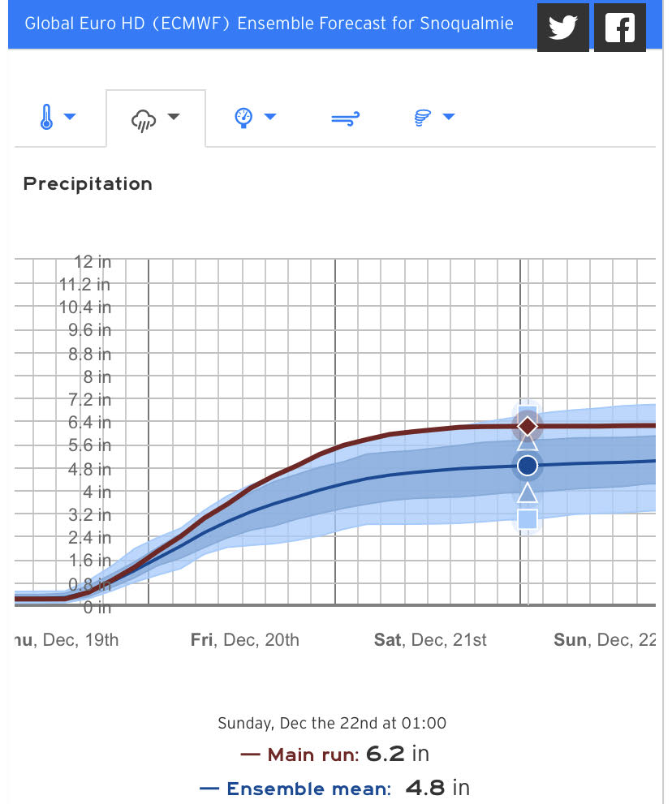Image resolution: width=672 pixels, height=804 pixels.
Task: Expand the precipitation dropdown arrow
Action: point(173,118)
